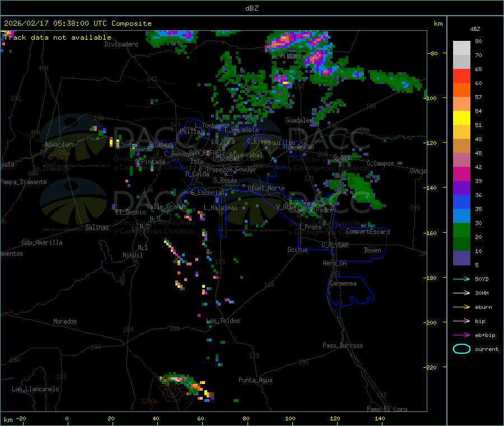Click the Lag.Llancanelo map label
The height and width of the screenshot is (426, 504).
click(35, 389)
